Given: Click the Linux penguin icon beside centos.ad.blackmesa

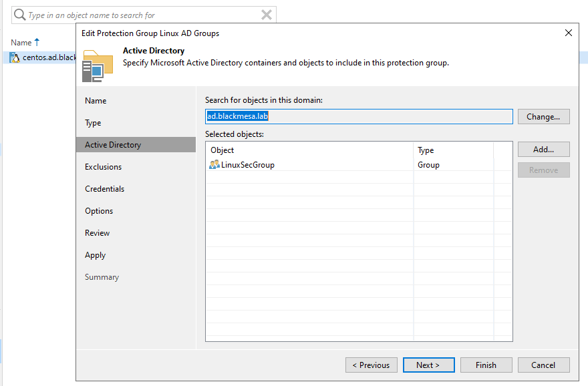Looking at the screenshot, I should 15,57.
